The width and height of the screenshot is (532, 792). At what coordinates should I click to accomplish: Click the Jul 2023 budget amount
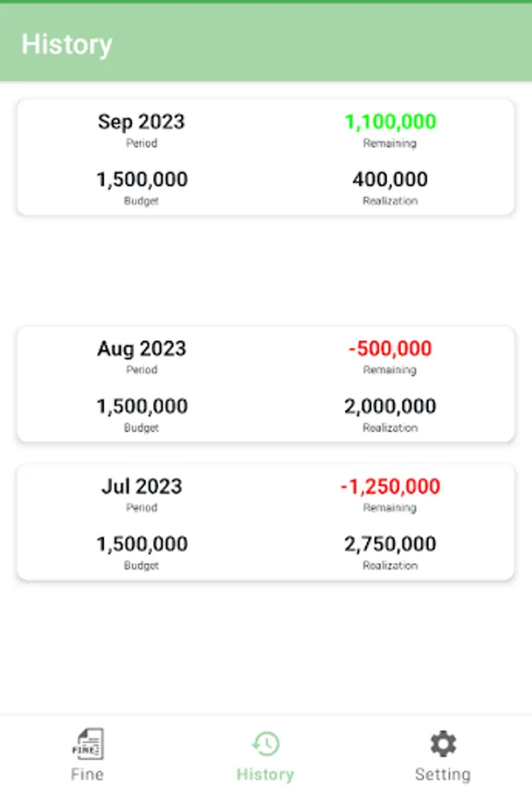[x=142, y=544]
